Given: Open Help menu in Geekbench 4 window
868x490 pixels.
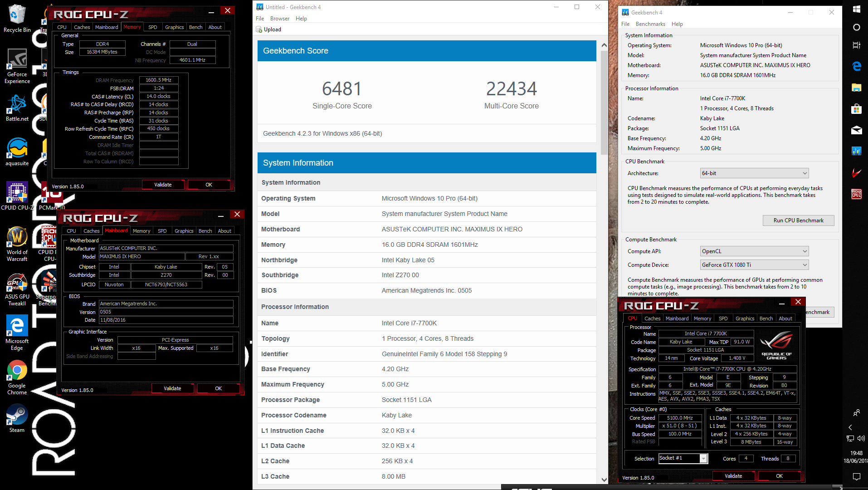Looking at the screenshot, I should [677, 24].
